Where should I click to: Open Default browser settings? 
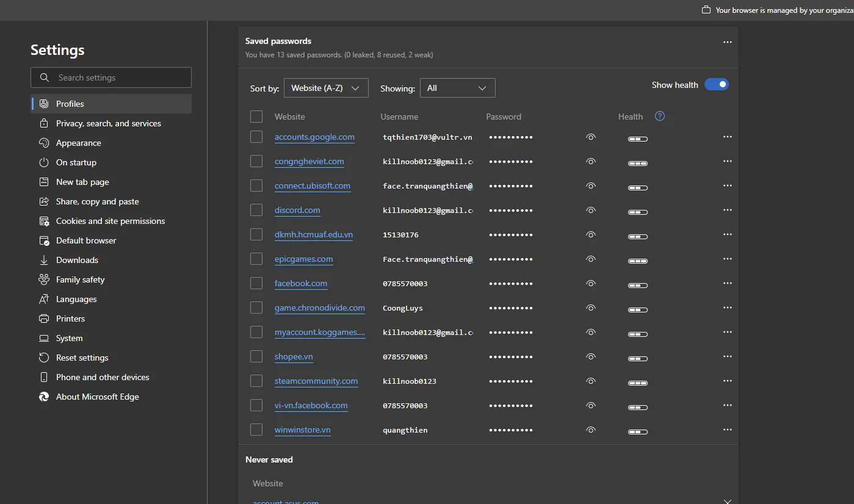point(112,240)
